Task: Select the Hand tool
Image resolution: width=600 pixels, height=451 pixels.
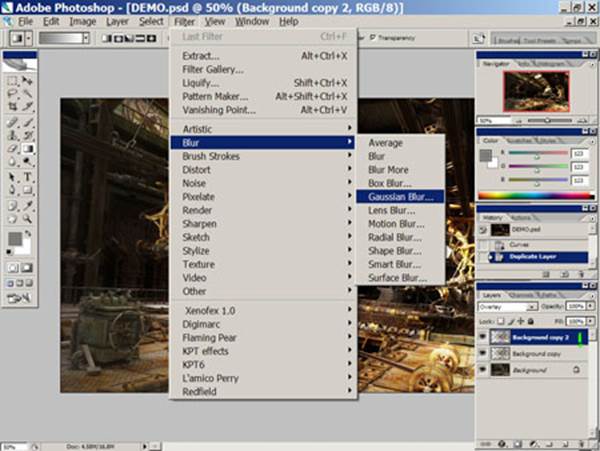Action: pos(12,219)
